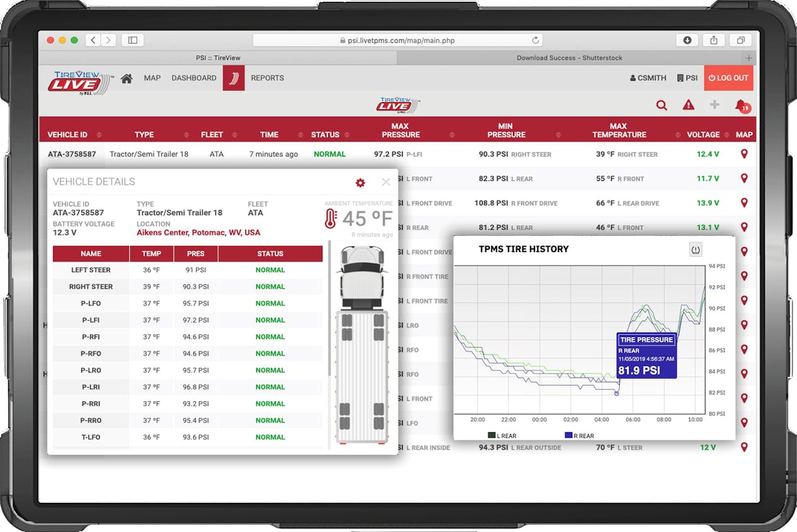Open Vehicle Details settings gear
This screenshot has height=532, width=797.
pyautogui.click(x=360, y=183)
